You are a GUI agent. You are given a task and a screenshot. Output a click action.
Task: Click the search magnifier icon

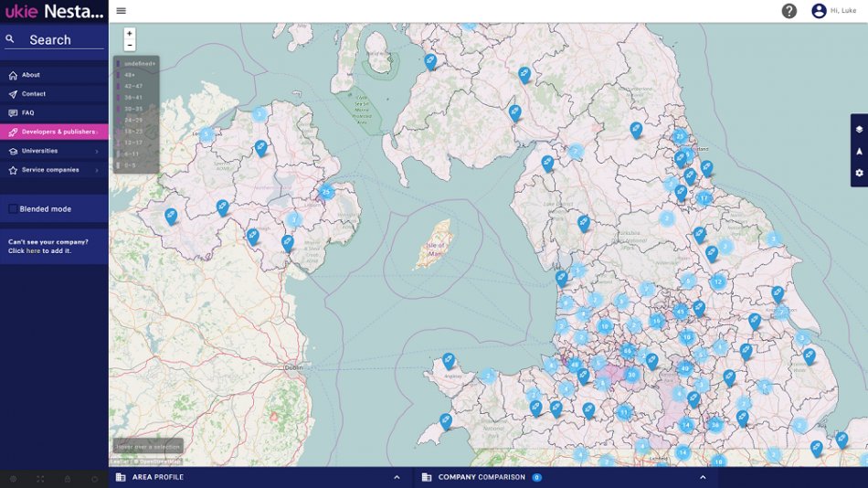click(10, 38)
